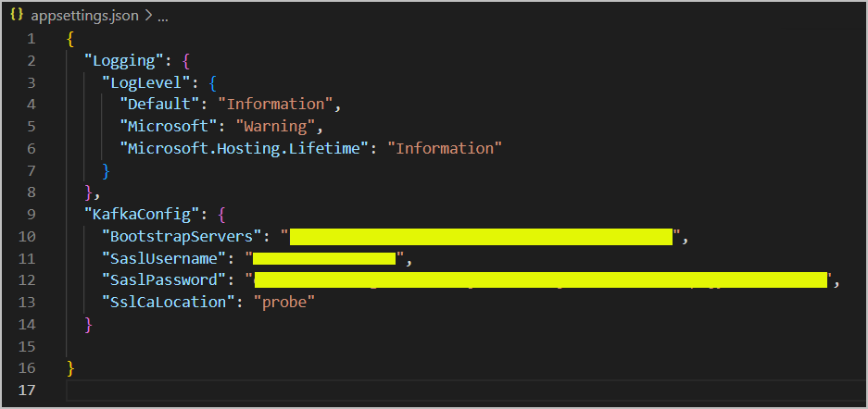
Task: Click the highlighted SaslUsername value
Action: pos(324,258)
